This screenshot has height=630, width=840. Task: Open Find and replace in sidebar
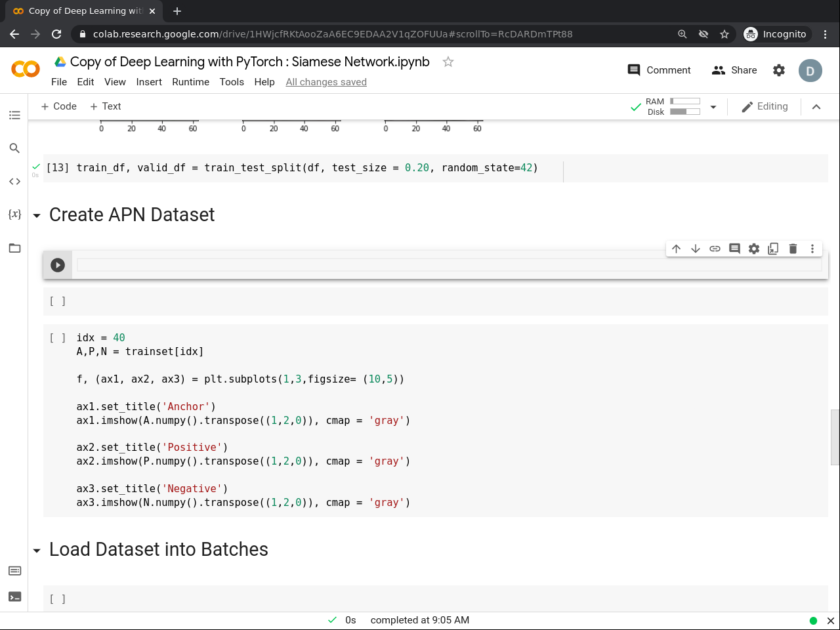14,148
